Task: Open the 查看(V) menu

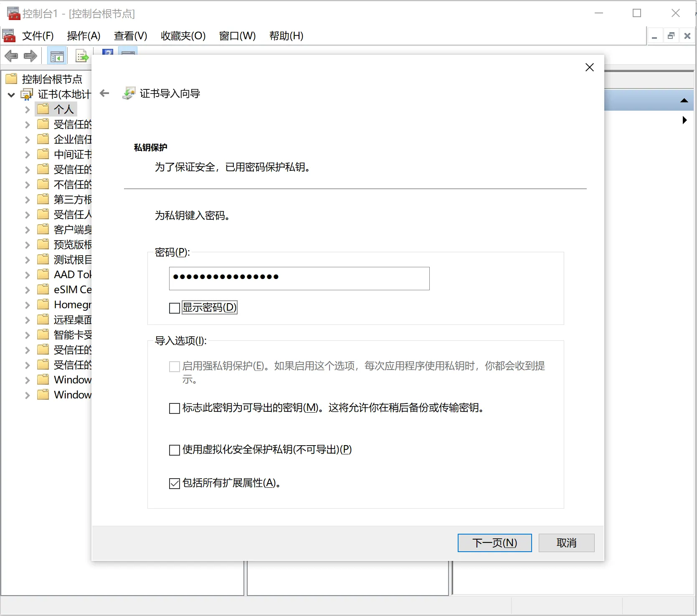Action: (131, 36)
